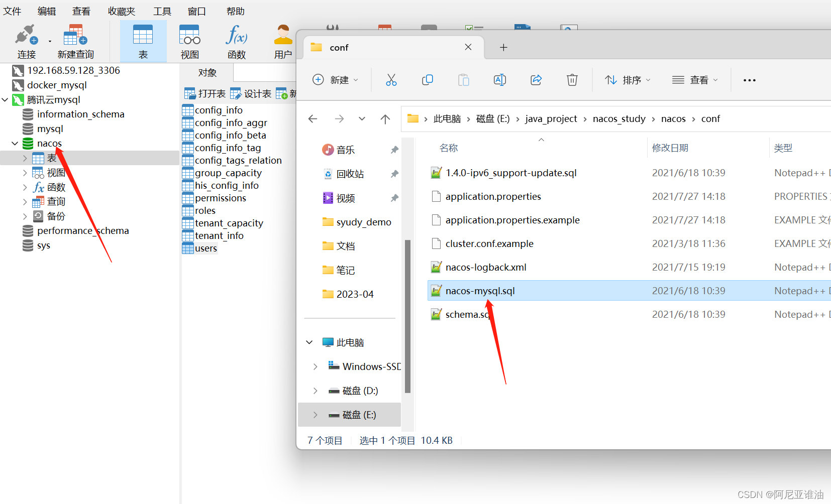Expand the 函数 node under nacos
This screenshot has width=831, height=504.
click(25, 187)
